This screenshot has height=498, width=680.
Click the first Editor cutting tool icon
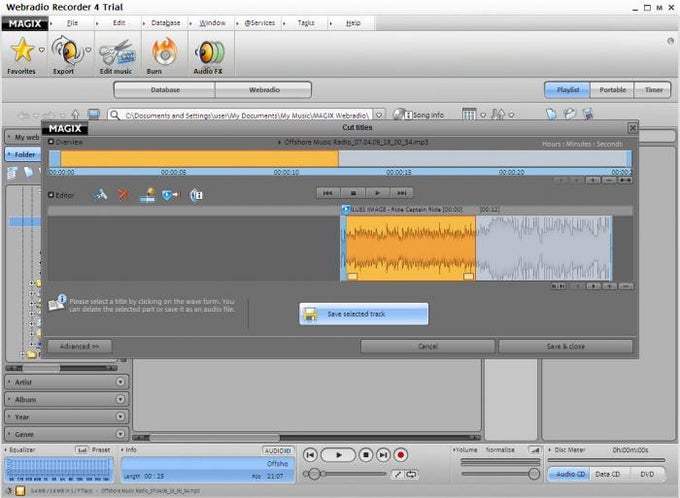pos(100,195)
